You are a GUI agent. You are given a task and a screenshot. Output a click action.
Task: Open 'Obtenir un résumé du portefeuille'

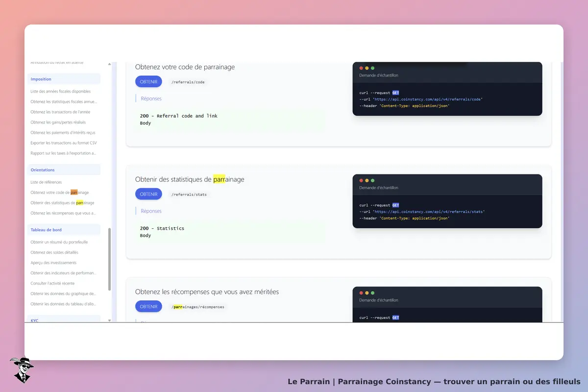[59, 242]
